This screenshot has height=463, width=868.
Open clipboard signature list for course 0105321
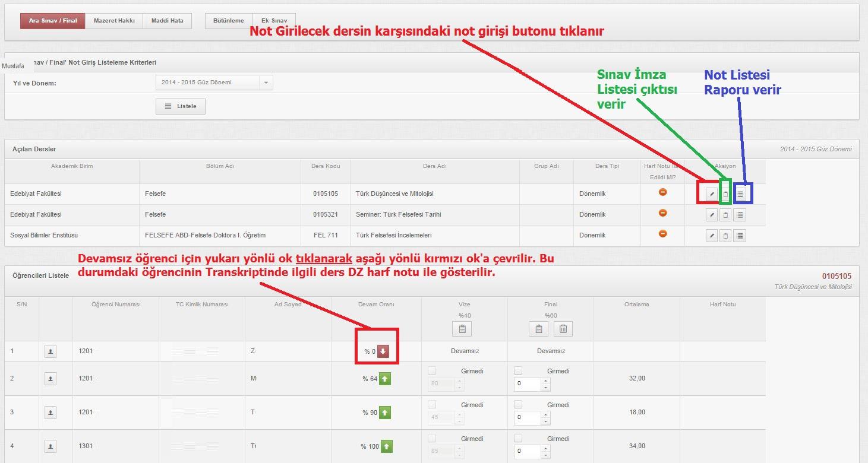pyautogui.click(x=725, y=215)
